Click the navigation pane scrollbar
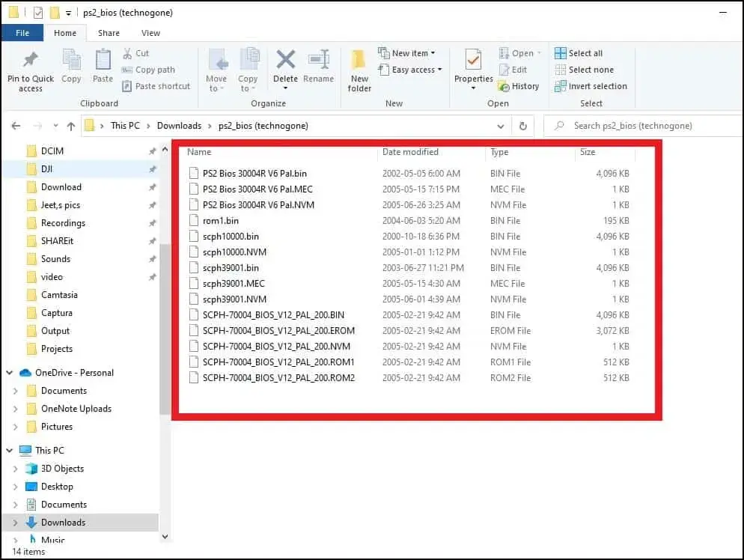The image size is (744, 560). tap(165, 329)
